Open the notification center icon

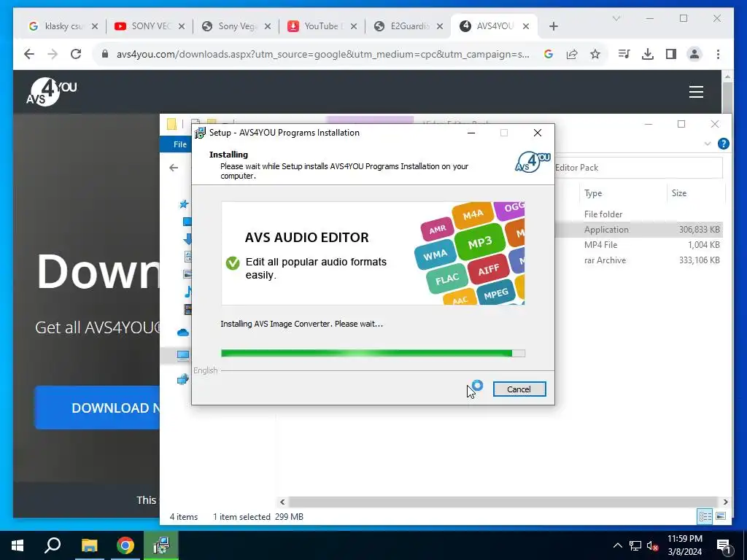pos(724,545)
